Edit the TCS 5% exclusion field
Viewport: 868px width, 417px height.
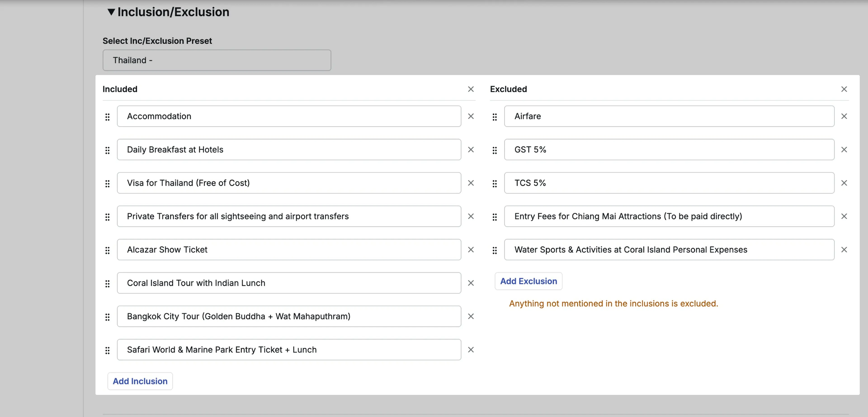pyautogui.click(x=669, y=183)
